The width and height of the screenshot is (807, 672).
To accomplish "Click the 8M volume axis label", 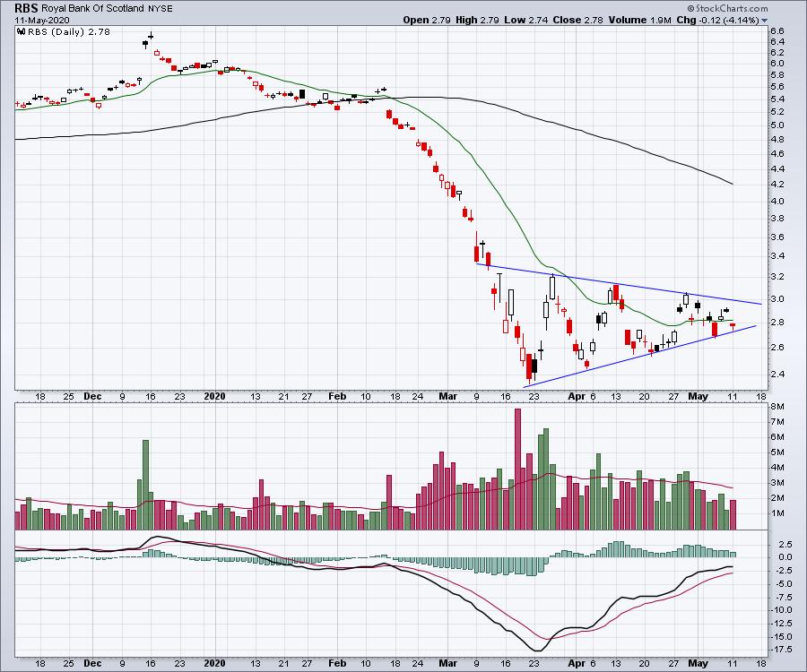I will coord(776,408).
